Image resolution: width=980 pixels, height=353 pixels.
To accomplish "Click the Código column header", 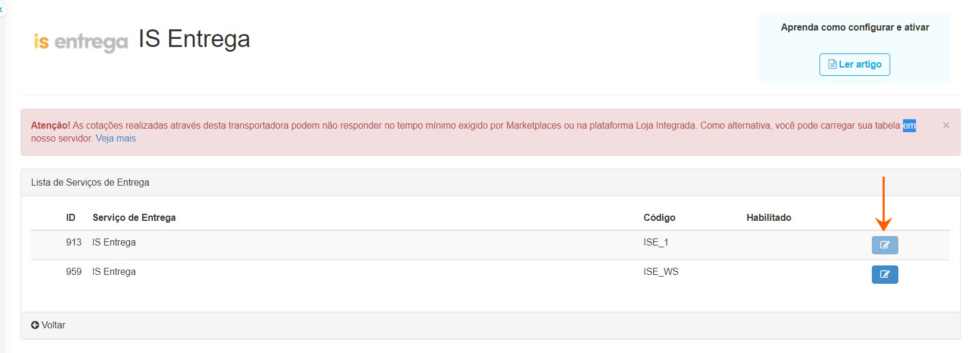I will (x=659, y=217).
